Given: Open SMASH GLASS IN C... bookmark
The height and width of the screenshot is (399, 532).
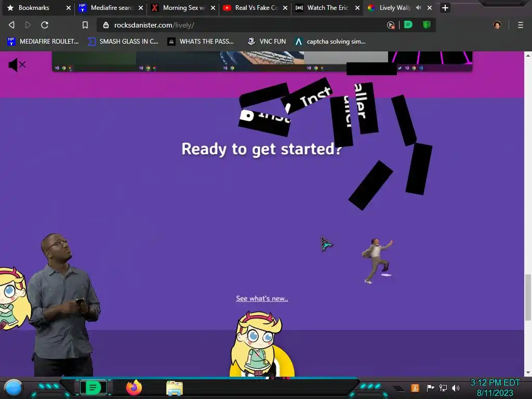Looking at the screenshot, I should (123, 42).
